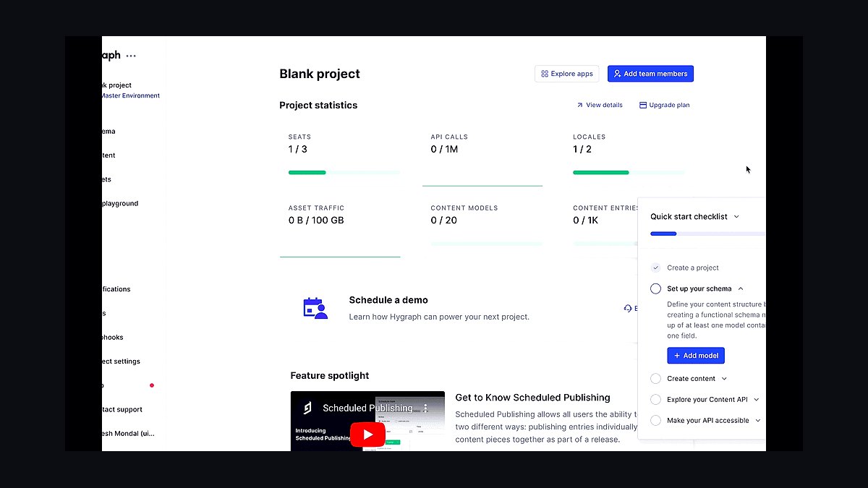Viewport: 868px width, 488px height.
Task: Open the Upgrade plan link
Action: [665, 105]
